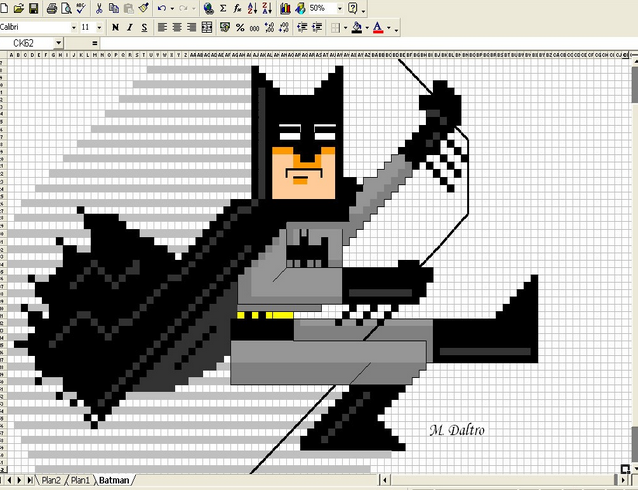Screen dimensions: 638x490
Task: Go to previous sheet tab arrow
Action: [10, 480]
